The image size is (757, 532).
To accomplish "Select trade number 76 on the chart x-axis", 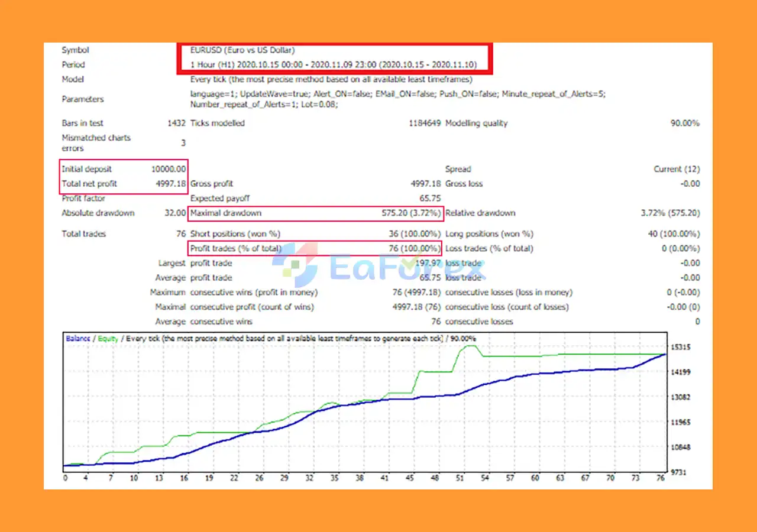I will click(661, 478).
